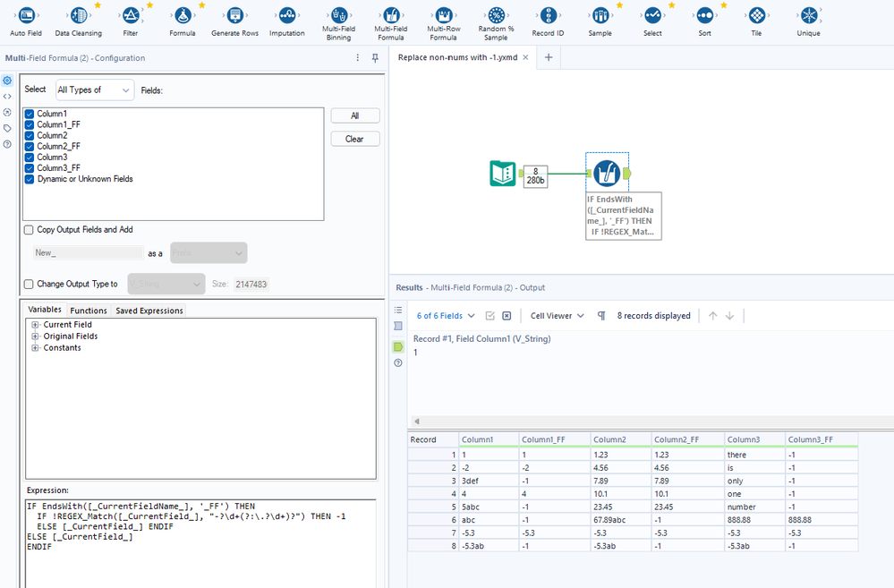Open the Cell Viewer dropdown
The width and height of the screenshot is (894, 588).
pos(557,316)
